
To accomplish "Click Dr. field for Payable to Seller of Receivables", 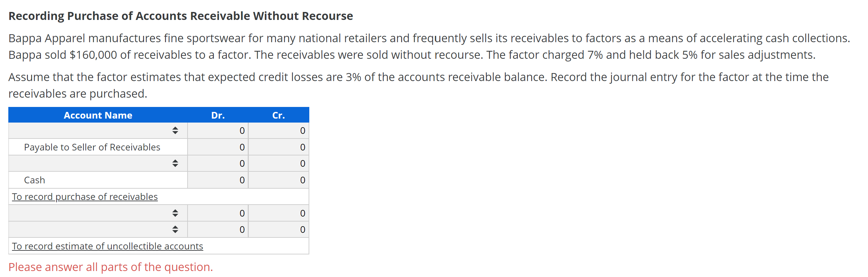I will pos(218,147).
